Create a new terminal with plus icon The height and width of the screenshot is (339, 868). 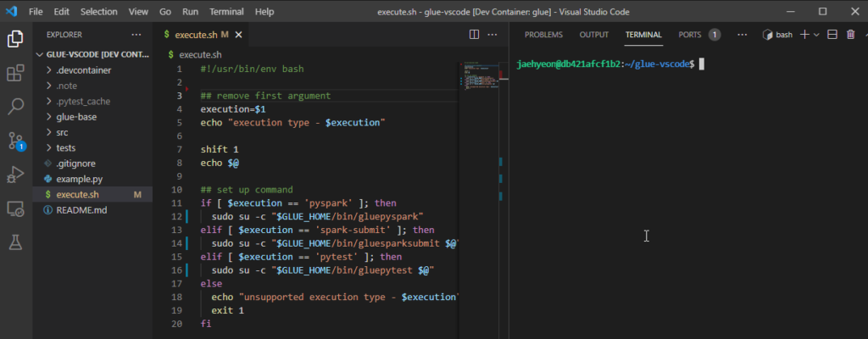coord(805,35)
